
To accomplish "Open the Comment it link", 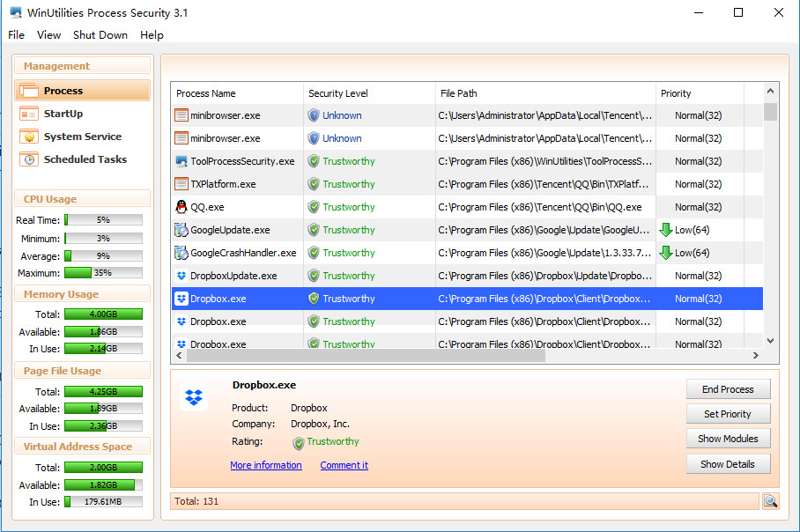I will [x=344, y=465].
